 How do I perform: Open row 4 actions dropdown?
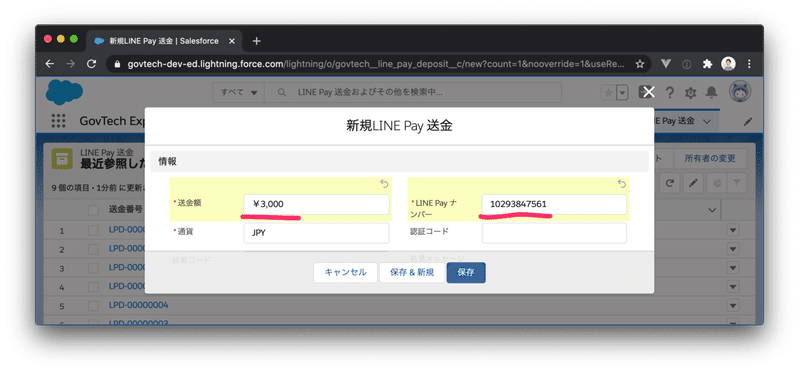(x=733, y=287)
